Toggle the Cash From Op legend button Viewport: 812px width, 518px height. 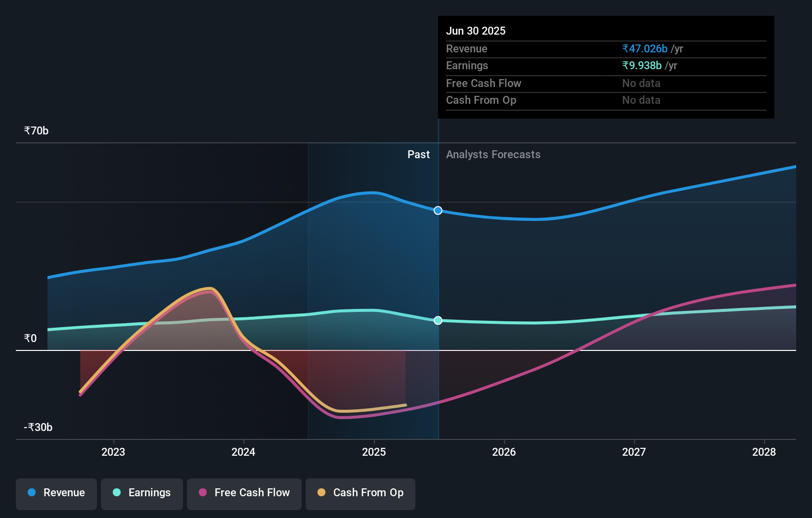[x=361, y=493]
